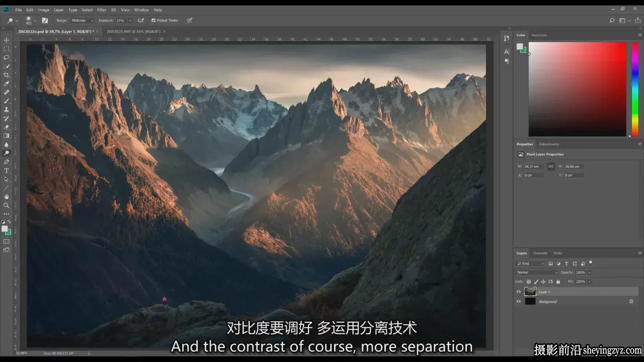This screenshot has width=644, height=362.
Task: Click the brush settings panel icon in options bar
Action: (45, 21)
